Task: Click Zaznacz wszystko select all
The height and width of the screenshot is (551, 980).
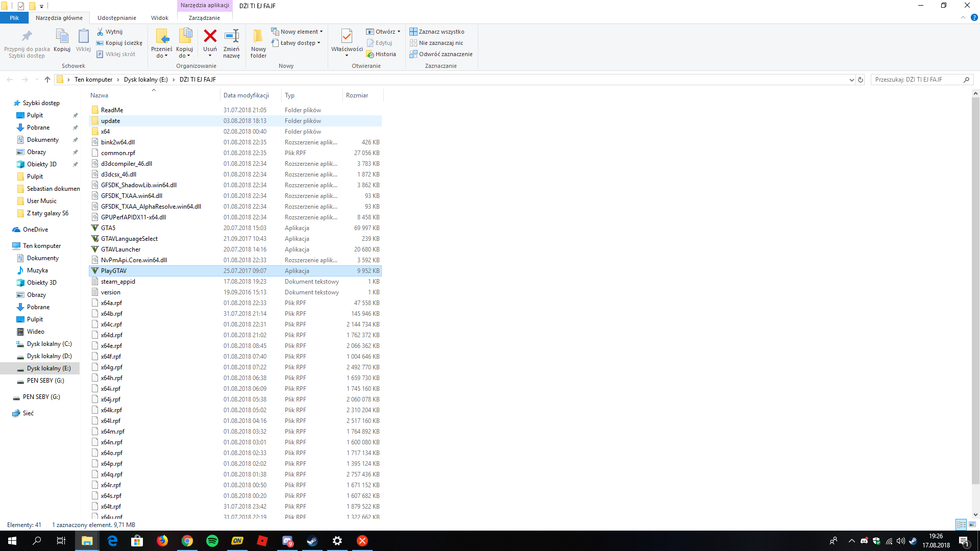Action: [437, 32]
